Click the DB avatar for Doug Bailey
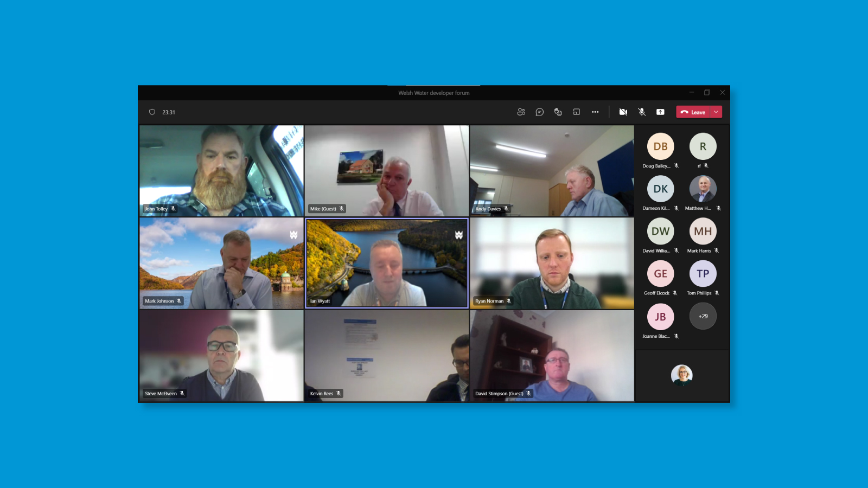868x488 pixels. coord(660,146)
